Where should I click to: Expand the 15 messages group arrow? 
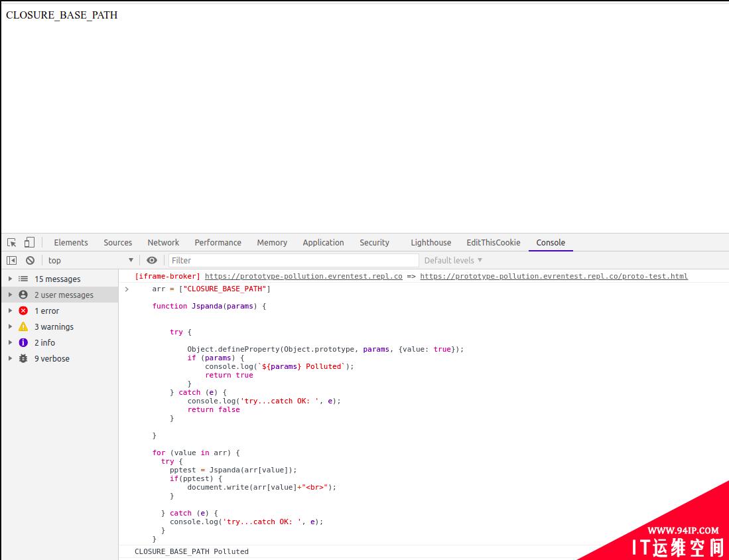[x=10, y=279]
